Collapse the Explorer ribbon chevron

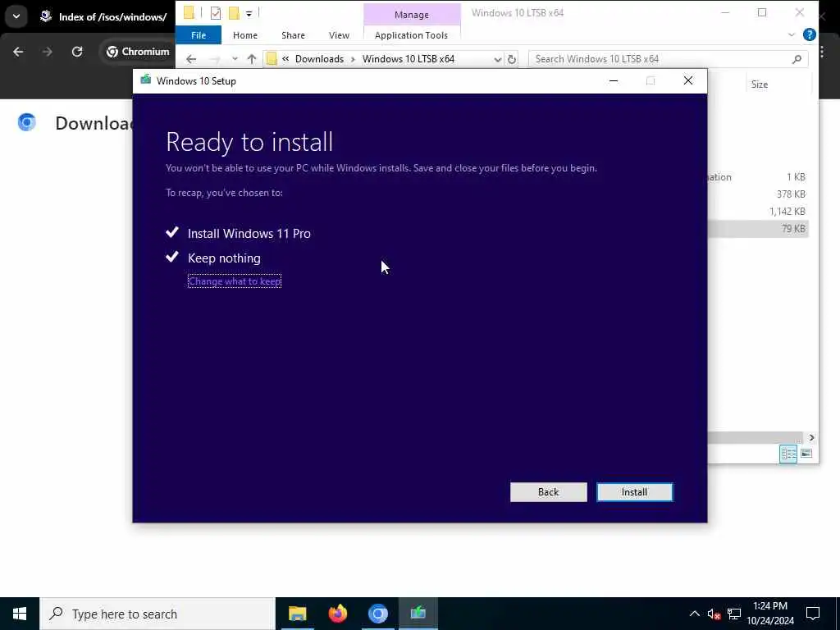point(792,34)
